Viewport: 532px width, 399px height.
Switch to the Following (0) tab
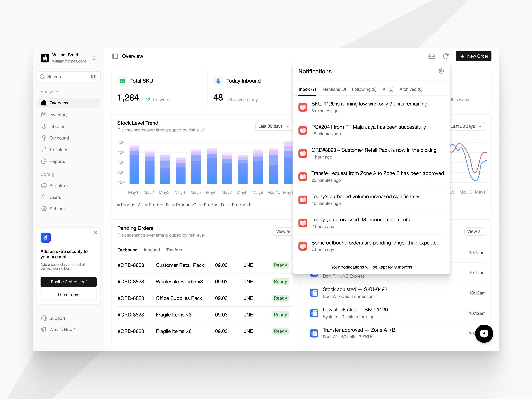[364, 89]
